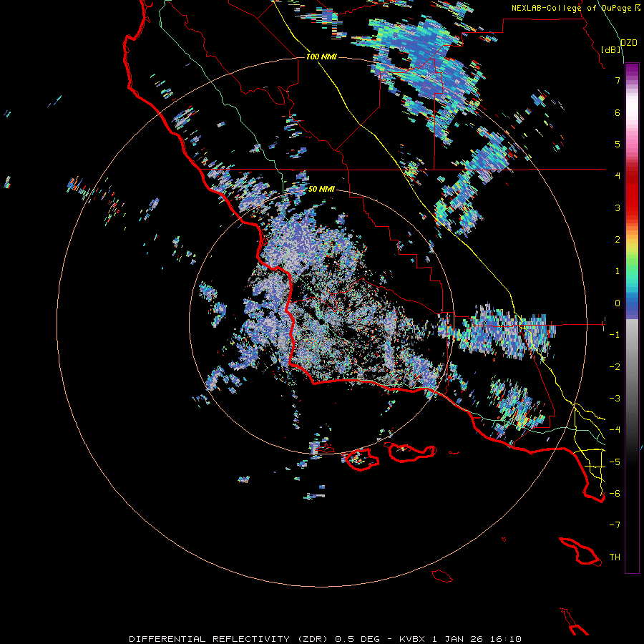The width and height of the screenshot is (644, 644).
Task: Click the 5 value on the color scale
Action: pyautogui.click(x=618, y=144)
